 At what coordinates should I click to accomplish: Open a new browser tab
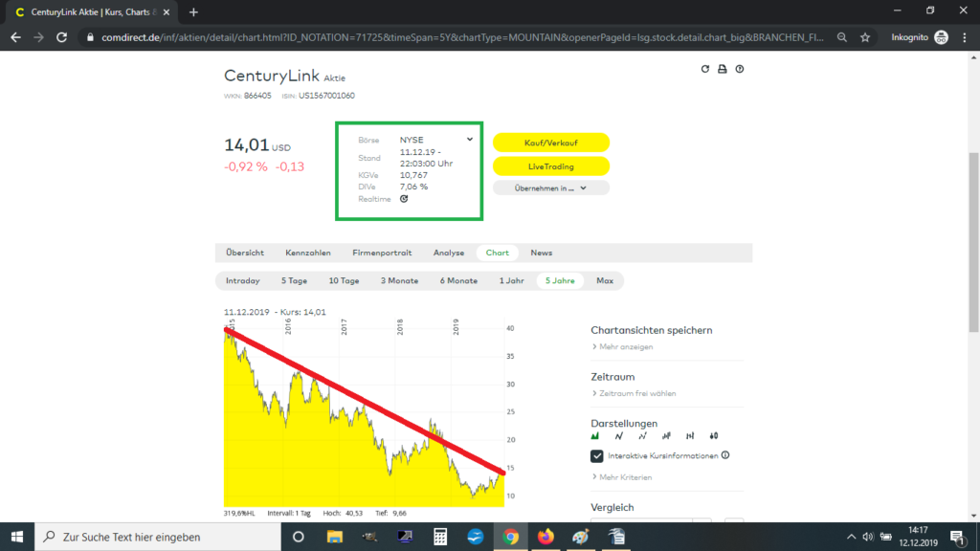[x=193, y=11]
